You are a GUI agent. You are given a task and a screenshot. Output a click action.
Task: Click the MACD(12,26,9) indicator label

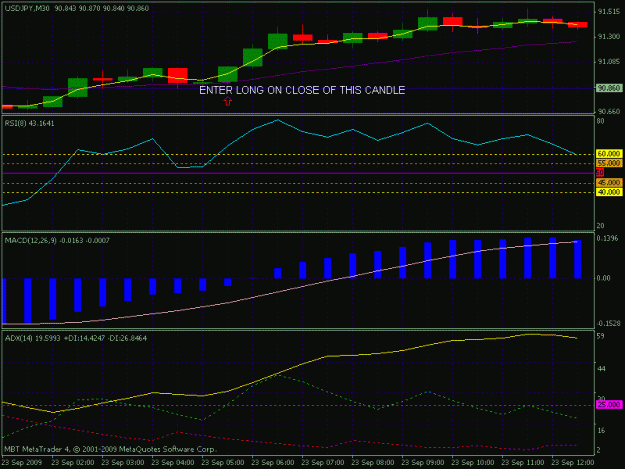pyautogui.click(x=57, y=241)
